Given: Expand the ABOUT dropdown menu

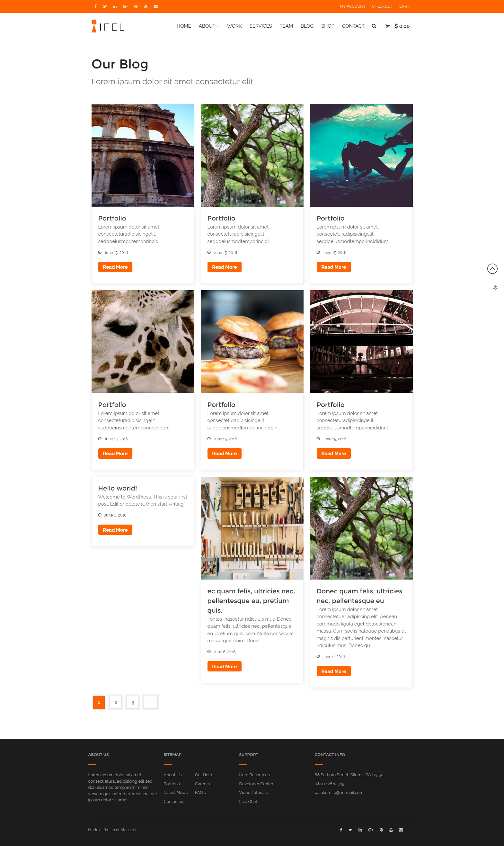Looking at the screenshot, I should click(208, 26).
